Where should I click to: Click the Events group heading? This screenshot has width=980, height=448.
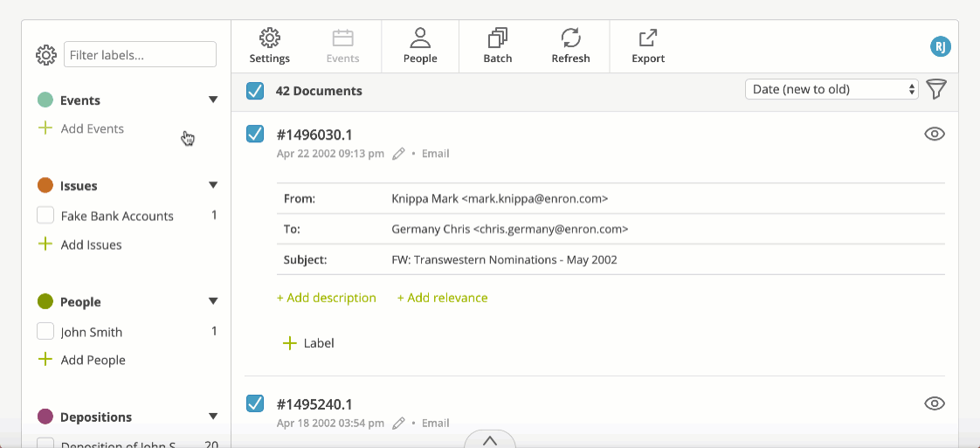[80, 100]
